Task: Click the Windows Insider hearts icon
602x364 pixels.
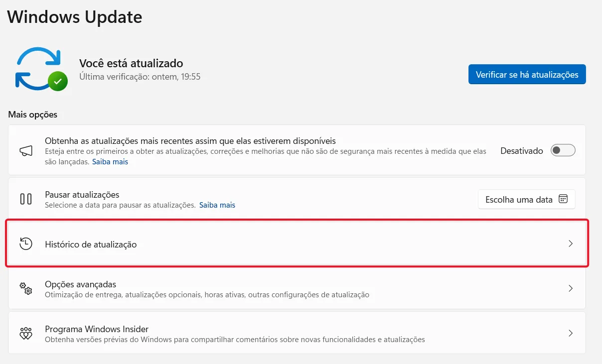Action: click(26, 333)
